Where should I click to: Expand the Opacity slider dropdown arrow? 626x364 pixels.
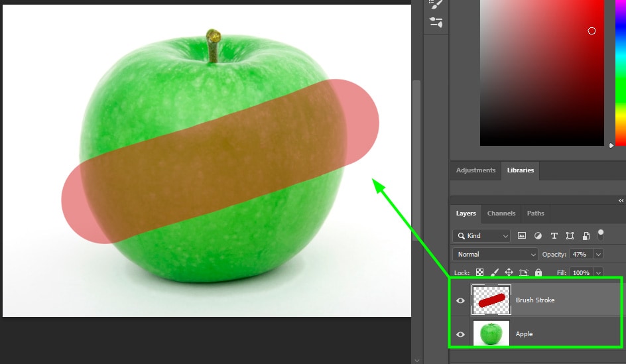click(x=599, y=254)
